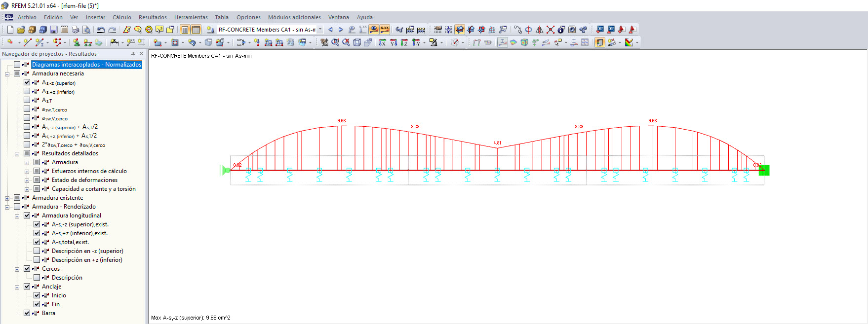868x324 pixels.
Task: Open the Cálculo menu
Action: point(121,17)
